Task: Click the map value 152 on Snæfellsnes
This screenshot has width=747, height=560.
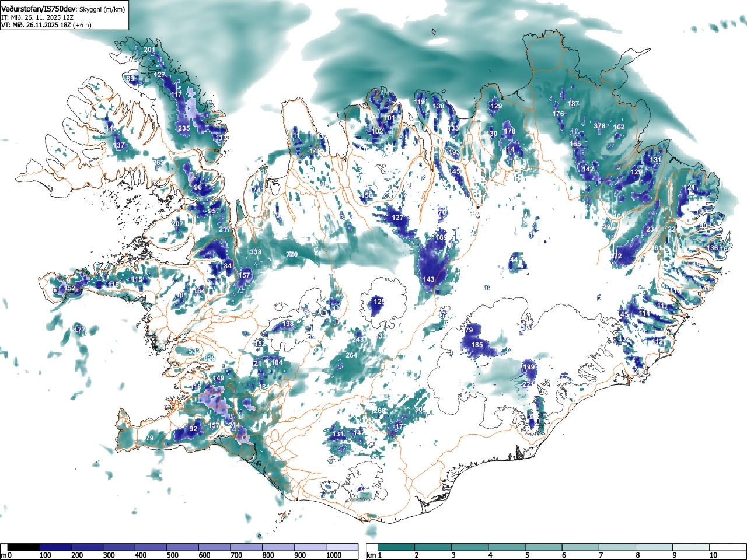Action: coord(70,288)
